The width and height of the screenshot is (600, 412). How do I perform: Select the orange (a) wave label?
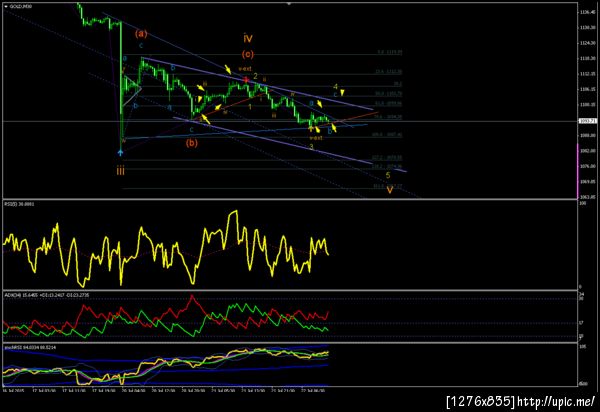pyautogui.click(x=141, y=34)
